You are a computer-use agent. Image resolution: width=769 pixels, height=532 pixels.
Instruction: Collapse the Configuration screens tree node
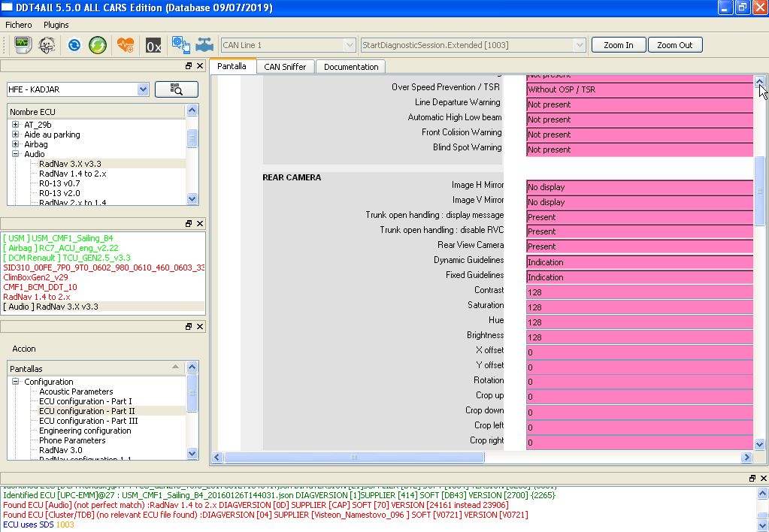pyautogui.click(x=16, y=382)
